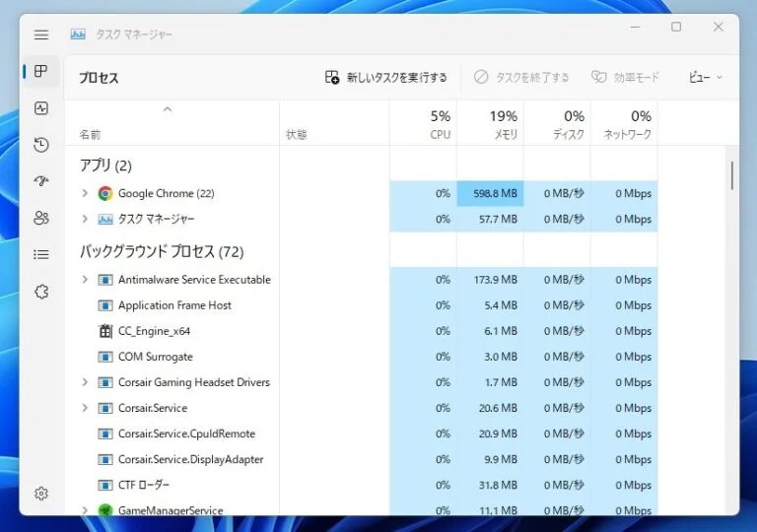Open the Startup apps icon in sidebar

[41, 181]
